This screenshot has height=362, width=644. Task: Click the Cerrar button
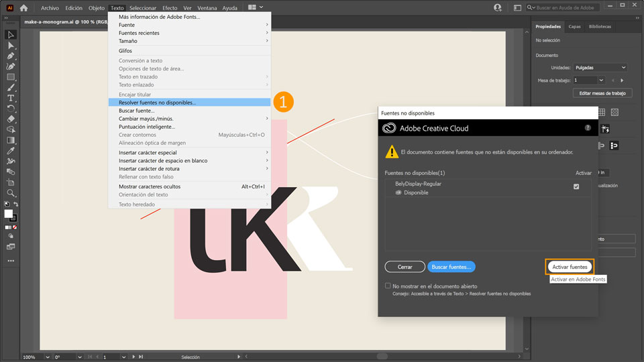click(x=405, y=267)
